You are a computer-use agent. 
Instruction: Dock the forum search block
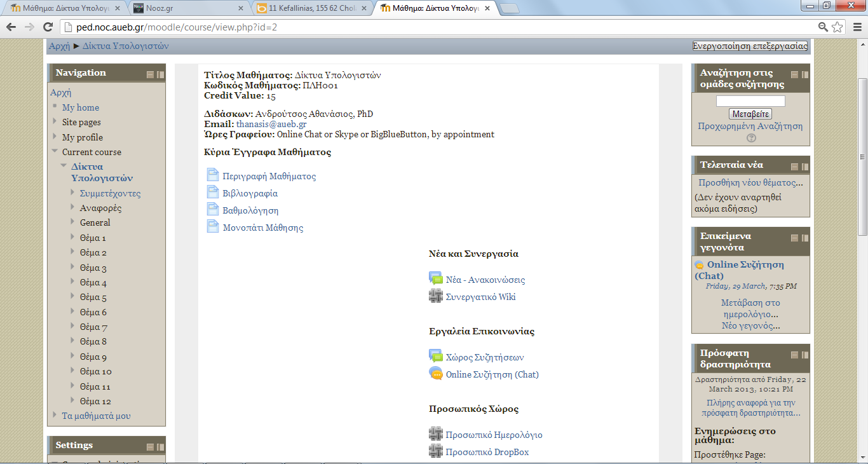pos(804,74)
